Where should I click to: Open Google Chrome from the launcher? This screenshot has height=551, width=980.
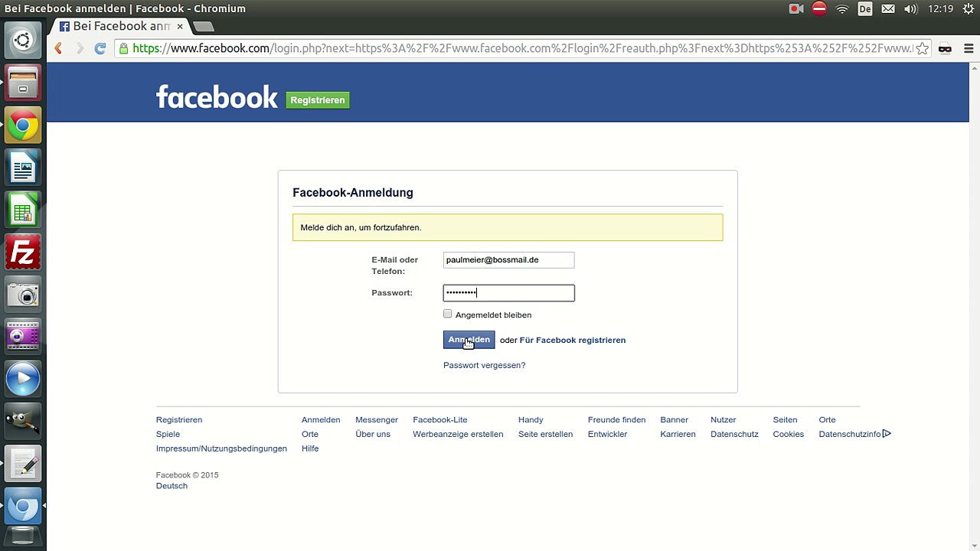click(23, 126)
